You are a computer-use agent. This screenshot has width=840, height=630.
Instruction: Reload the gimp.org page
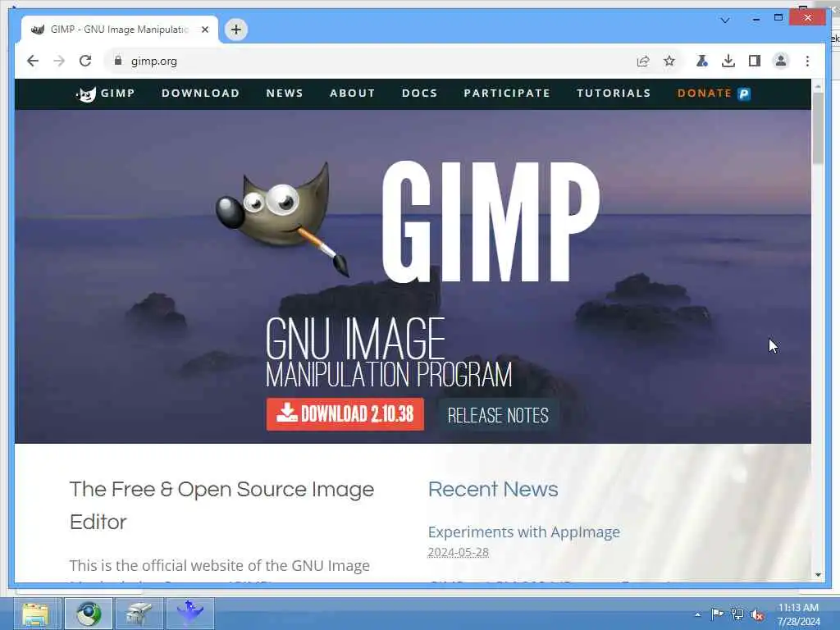[x=85, y=61]
